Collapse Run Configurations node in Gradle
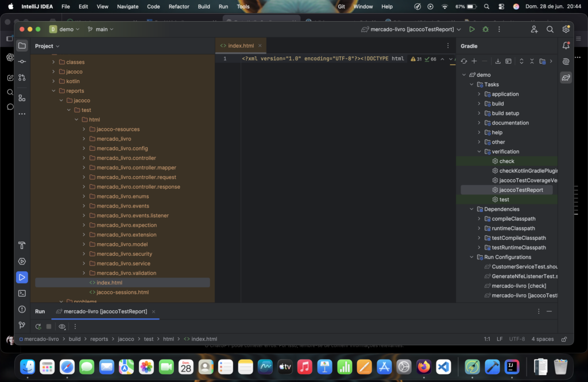Image resolution: width=588 pixels, height=382 pixels. tap(471, 258)
